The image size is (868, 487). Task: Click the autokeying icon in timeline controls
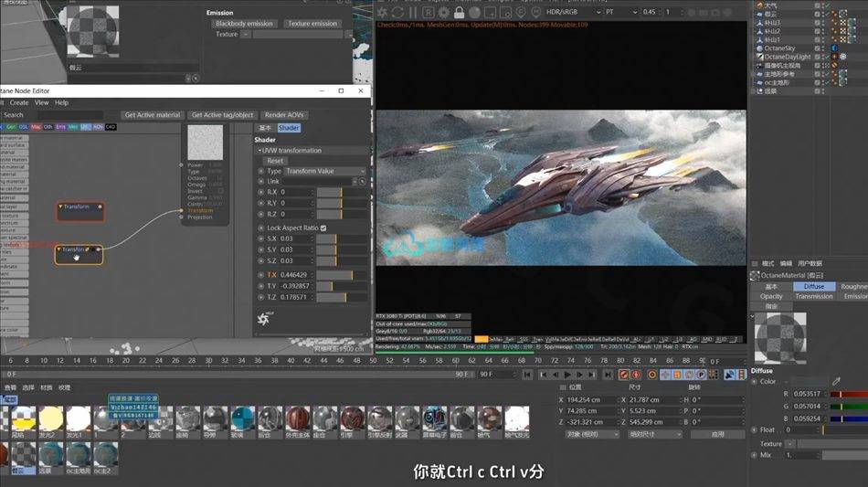click(x=636, y=375)
